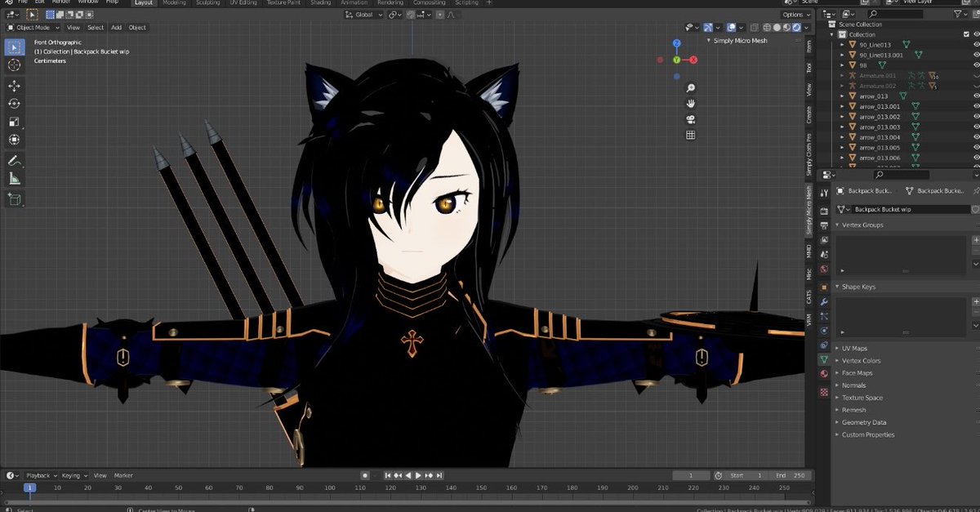
Task: Click the pan view hand icon
Action: coord(691,104)
